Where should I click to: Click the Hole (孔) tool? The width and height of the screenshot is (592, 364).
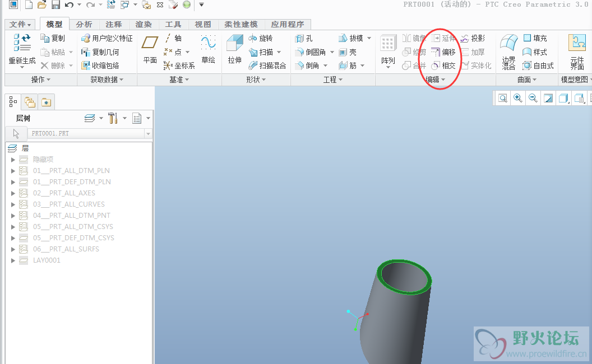304,38
